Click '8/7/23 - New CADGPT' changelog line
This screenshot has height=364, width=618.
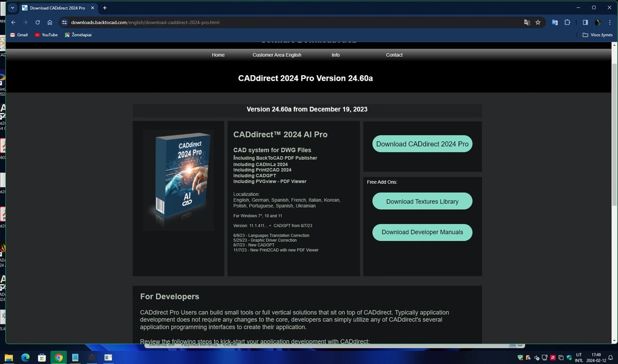(254, 245)
